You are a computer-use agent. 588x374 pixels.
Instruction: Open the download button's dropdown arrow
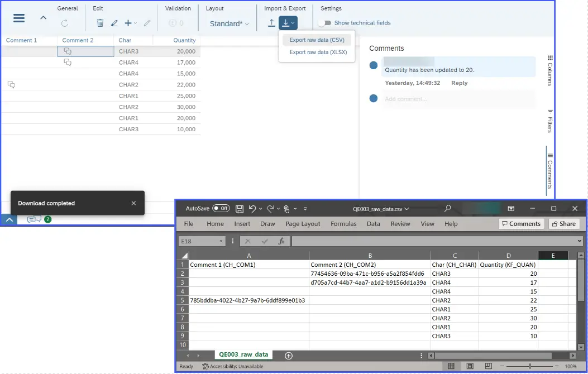(x=293, y=22)
